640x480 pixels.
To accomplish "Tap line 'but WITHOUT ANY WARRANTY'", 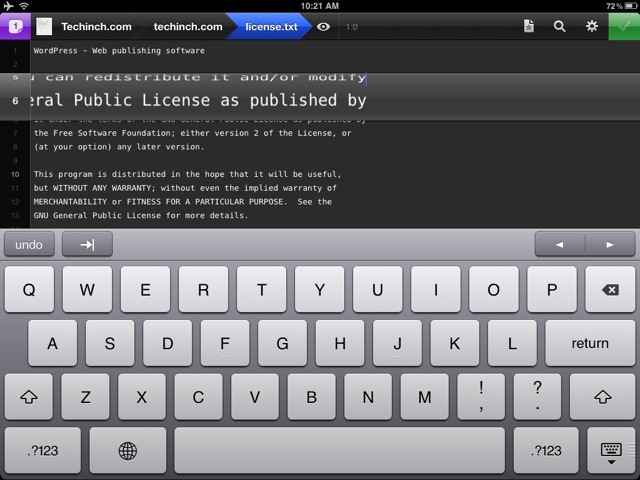I will pyautogui.click(x=185, y=188).
